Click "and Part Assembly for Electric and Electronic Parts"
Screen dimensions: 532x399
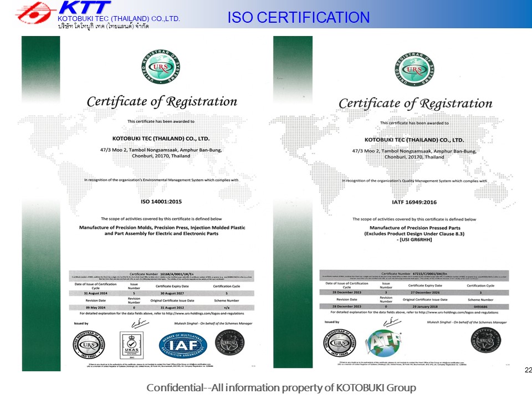(x=161, y=233)
